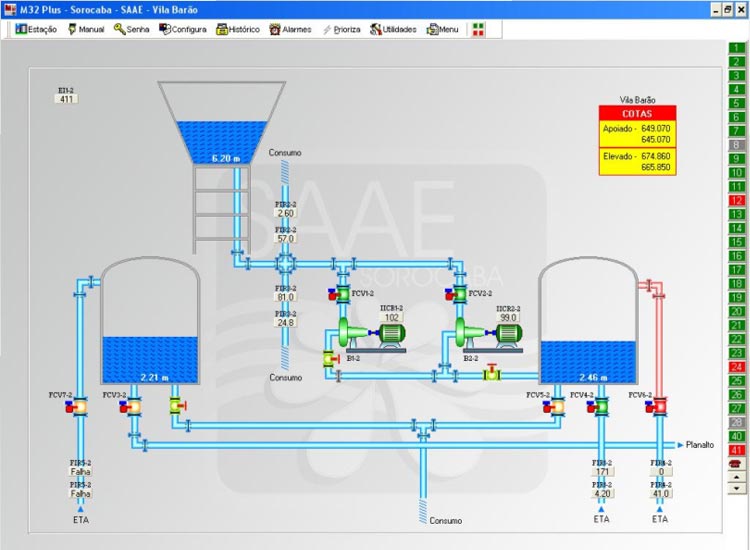Click the IICR2-2 current value 99.0

click(x=508, y=318)
